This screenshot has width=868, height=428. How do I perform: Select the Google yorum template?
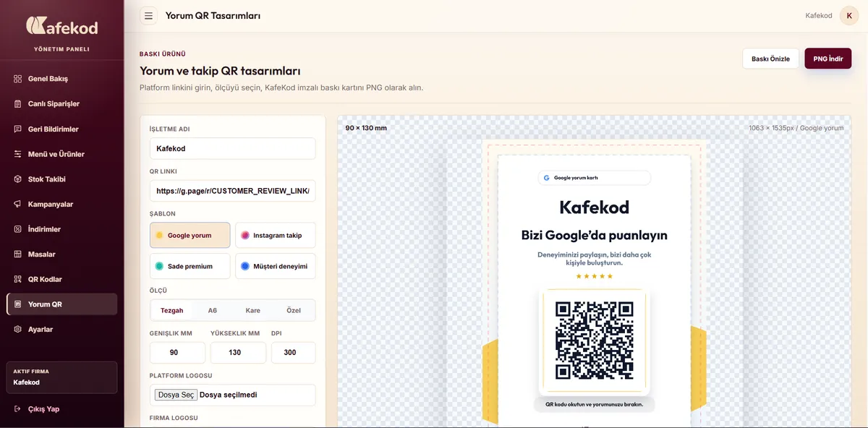click(190, 235)
